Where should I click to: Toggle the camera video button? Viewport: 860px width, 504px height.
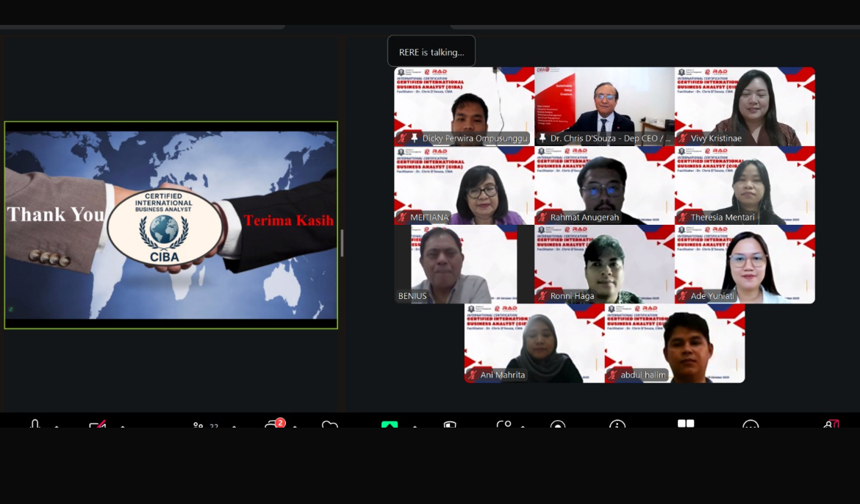pos(97,425)
